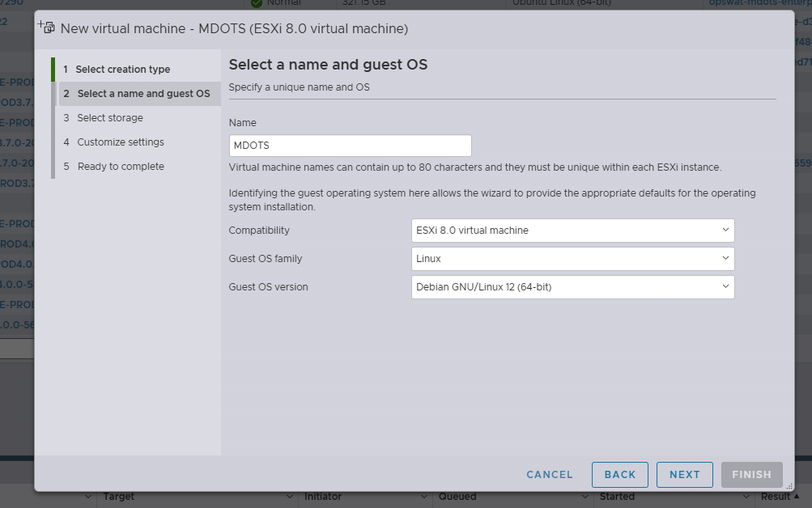
Task: Click the NEXT button
Action: click(x=685, y=474)
